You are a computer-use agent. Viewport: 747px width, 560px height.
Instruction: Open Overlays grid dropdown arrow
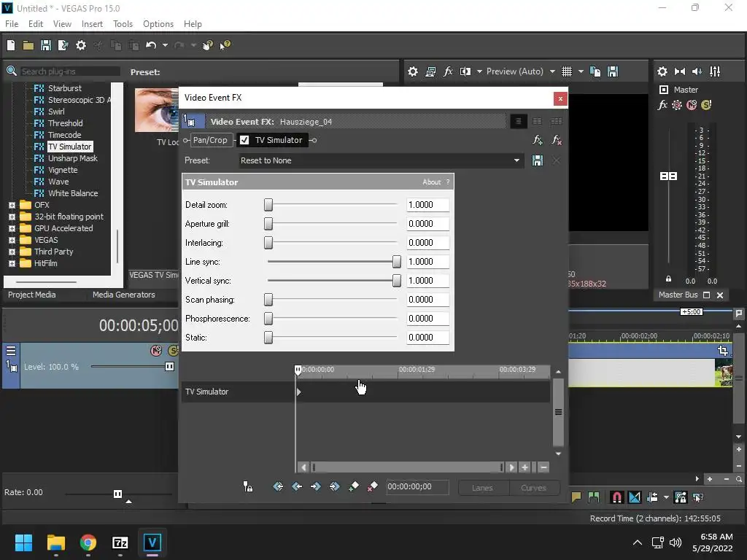tap(581, 71)
